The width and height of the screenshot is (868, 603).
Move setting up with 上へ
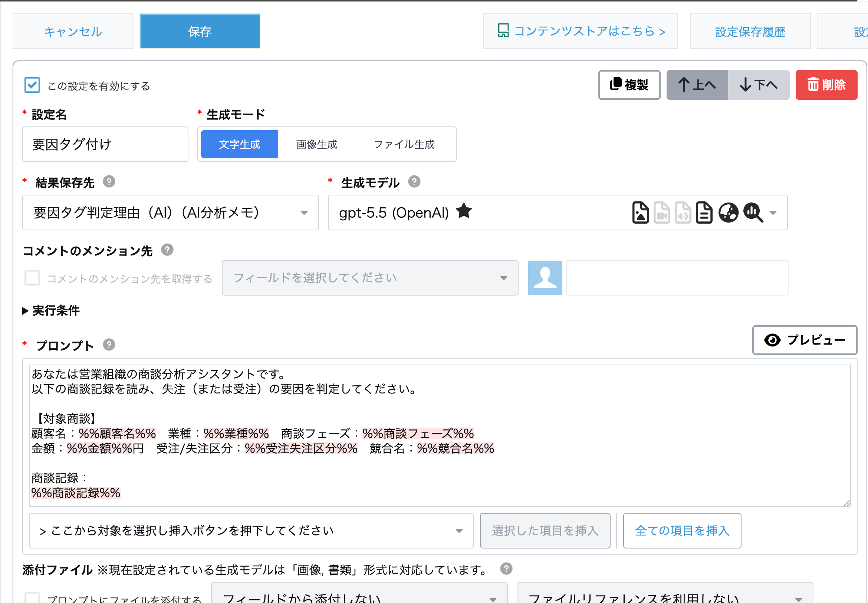click(697, 85)
